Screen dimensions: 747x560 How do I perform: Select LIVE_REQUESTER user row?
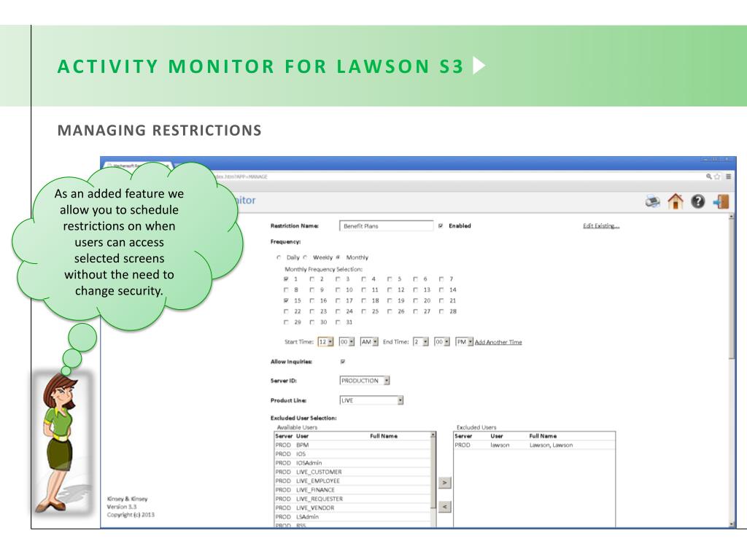(352, 499)
